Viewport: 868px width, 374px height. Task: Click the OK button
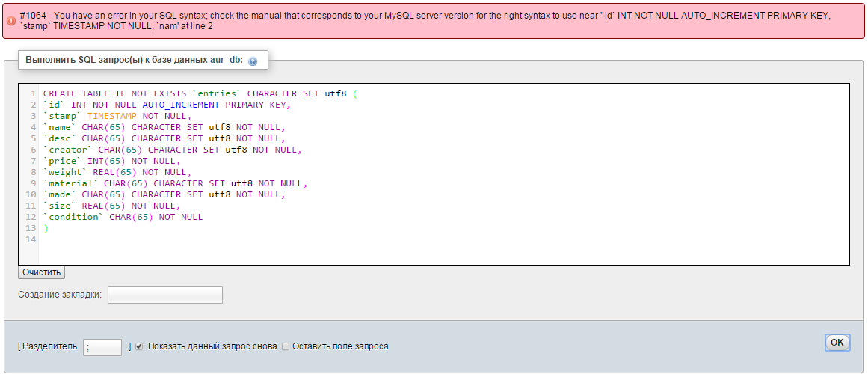pyautogui.click(x=837, y=343)
